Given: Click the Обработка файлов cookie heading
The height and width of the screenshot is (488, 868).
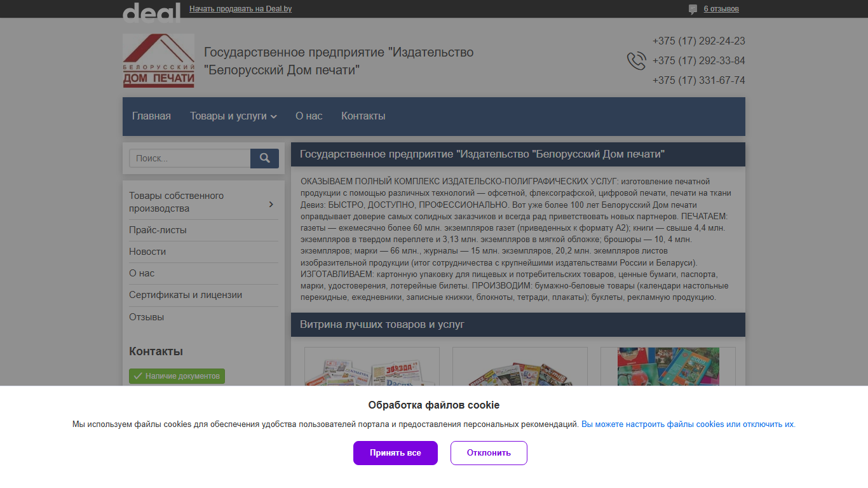Looking at the screenshot, I should tap(434, 405).
